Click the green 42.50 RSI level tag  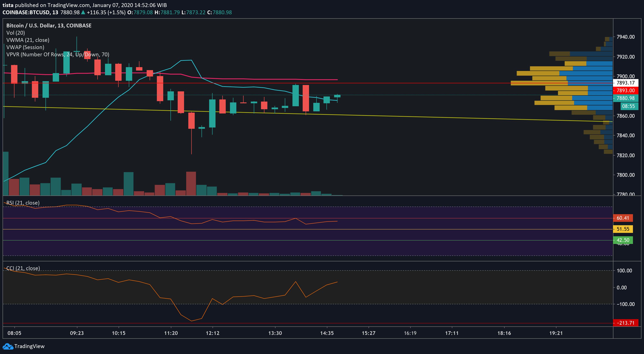click(x=623, y=240)
